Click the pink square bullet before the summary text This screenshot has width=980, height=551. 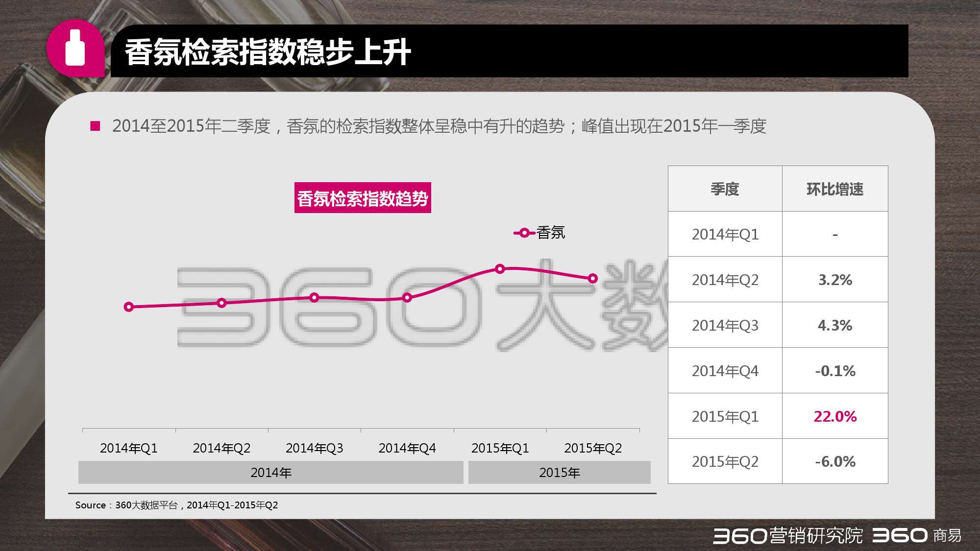pos(96,126)
